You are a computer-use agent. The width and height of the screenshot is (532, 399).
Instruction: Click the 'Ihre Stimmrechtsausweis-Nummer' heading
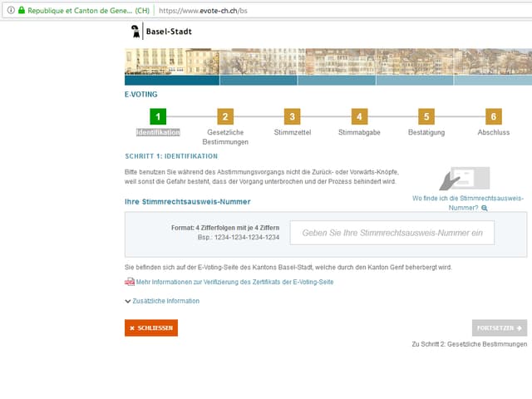pyautogui.click(x=188, y=201)
